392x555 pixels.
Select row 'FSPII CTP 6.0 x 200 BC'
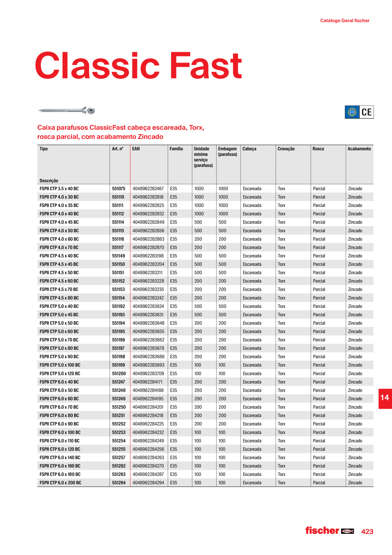point(205,483)
